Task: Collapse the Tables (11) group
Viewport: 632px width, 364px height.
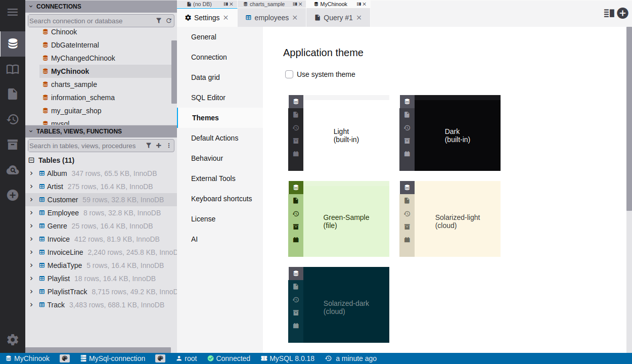Action: click(x=31, y=160)
